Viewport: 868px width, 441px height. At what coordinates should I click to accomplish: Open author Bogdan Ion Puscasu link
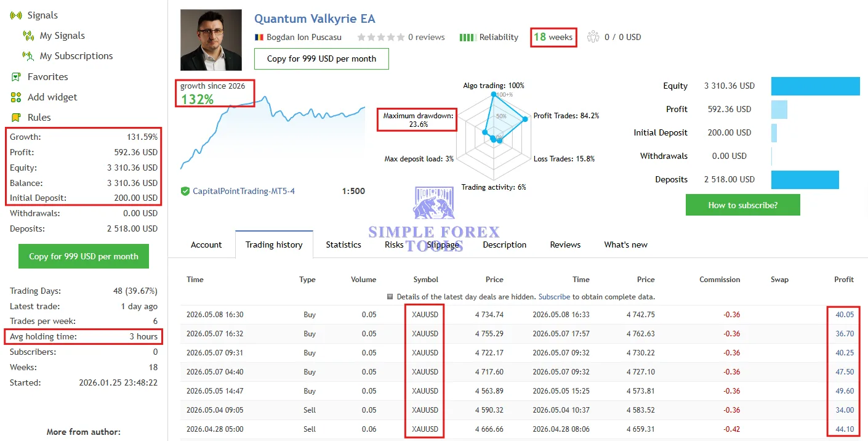305,37
